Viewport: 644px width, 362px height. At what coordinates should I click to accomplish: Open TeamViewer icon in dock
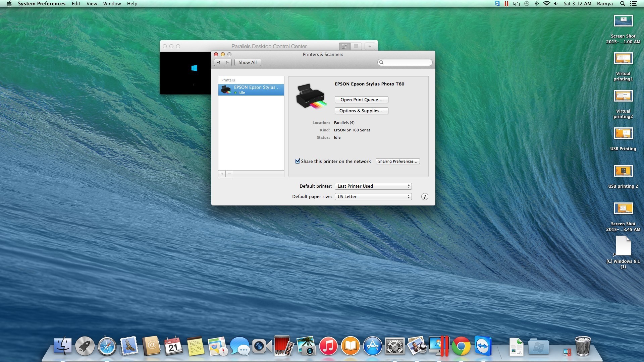click(483, 346)
